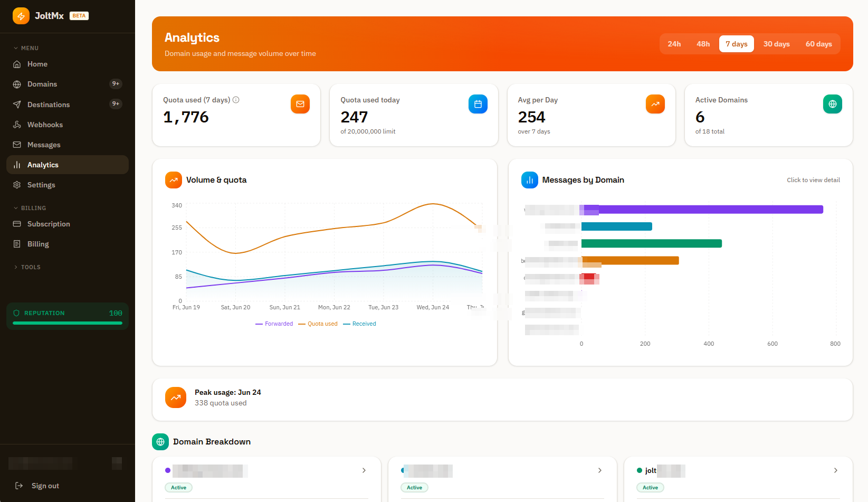Click the Messages envelope icon in sidebar
This screenshot has width=868, height=502.
(17, 145)
